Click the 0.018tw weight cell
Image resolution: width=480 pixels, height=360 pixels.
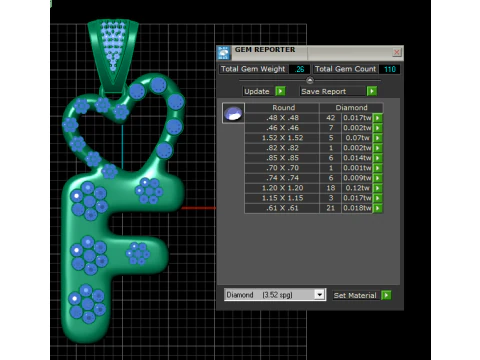[357, 208]
